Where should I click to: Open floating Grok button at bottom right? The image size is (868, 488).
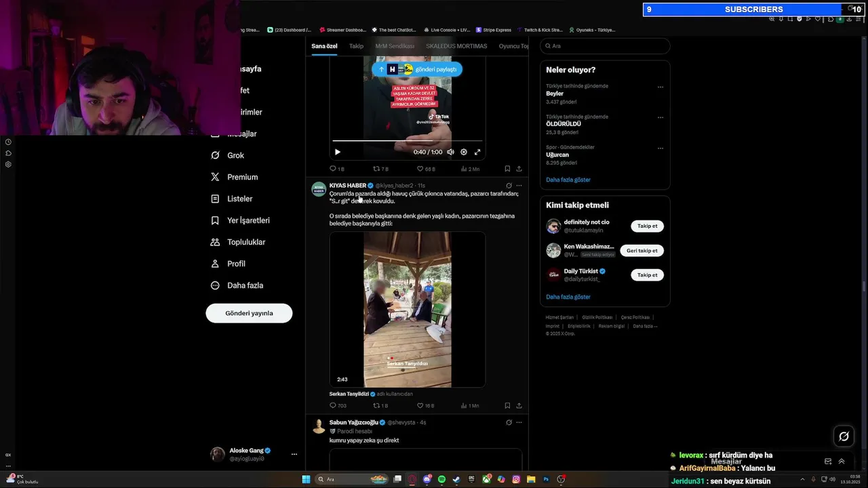844,436
